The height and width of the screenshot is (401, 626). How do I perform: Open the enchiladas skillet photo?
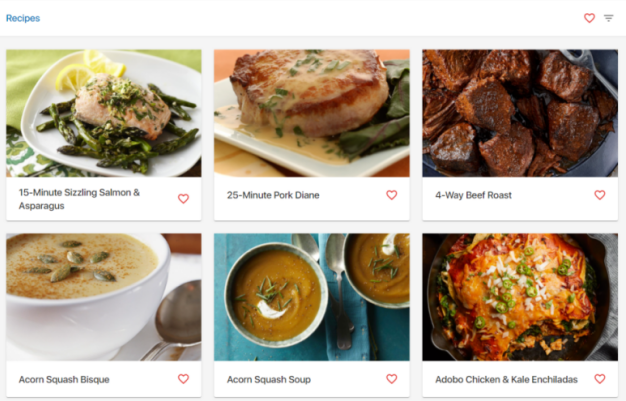click(520, 297)
